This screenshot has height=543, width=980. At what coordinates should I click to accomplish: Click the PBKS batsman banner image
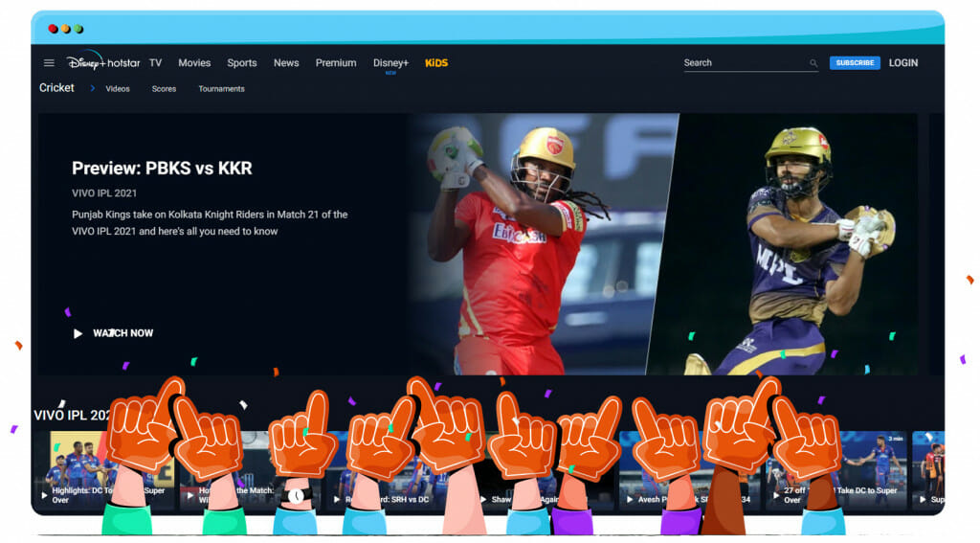[538, 244]
